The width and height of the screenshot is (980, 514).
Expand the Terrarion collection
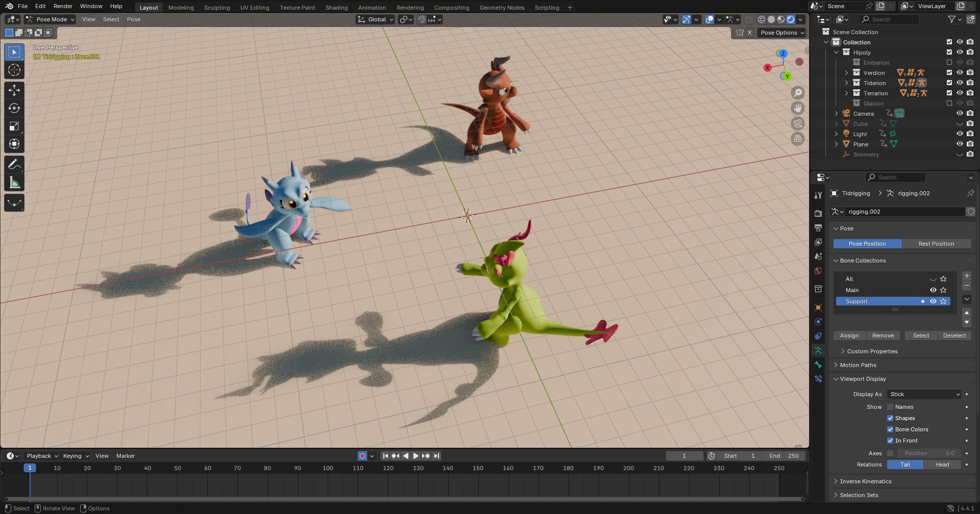(x=846, y=93)
